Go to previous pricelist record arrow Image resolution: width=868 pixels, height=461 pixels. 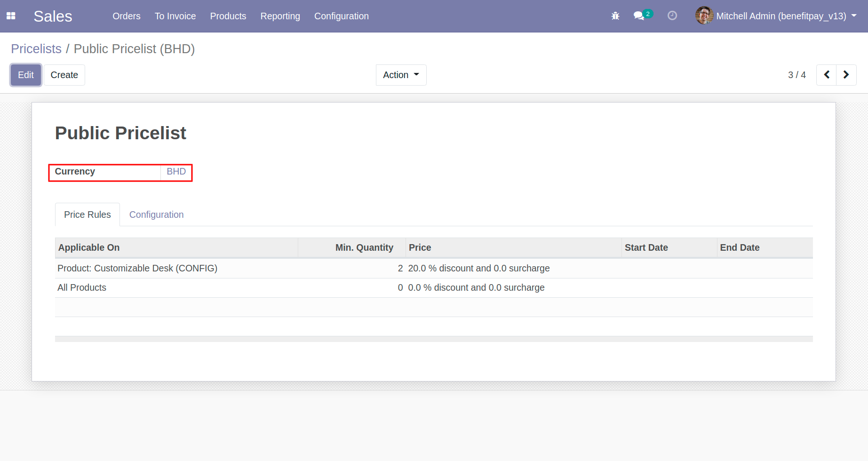tap(827, 75)
